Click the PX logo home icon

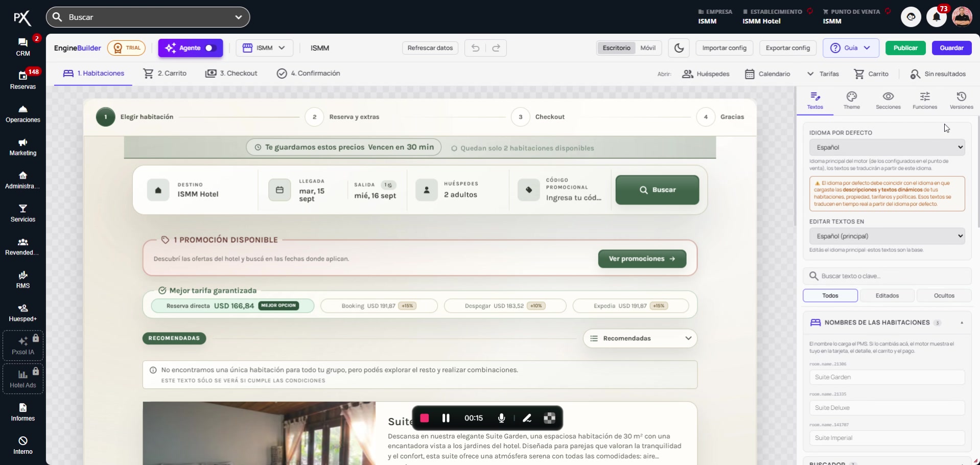tap(22, 18)
